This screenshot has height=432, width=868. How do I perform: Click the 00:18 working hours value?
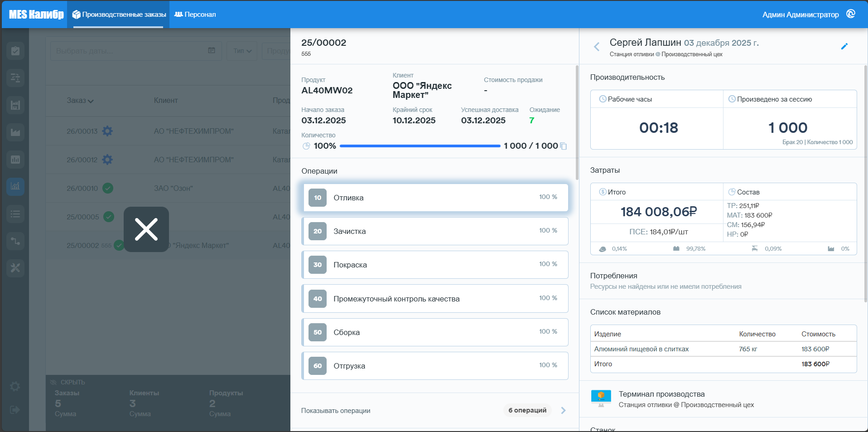659,128
